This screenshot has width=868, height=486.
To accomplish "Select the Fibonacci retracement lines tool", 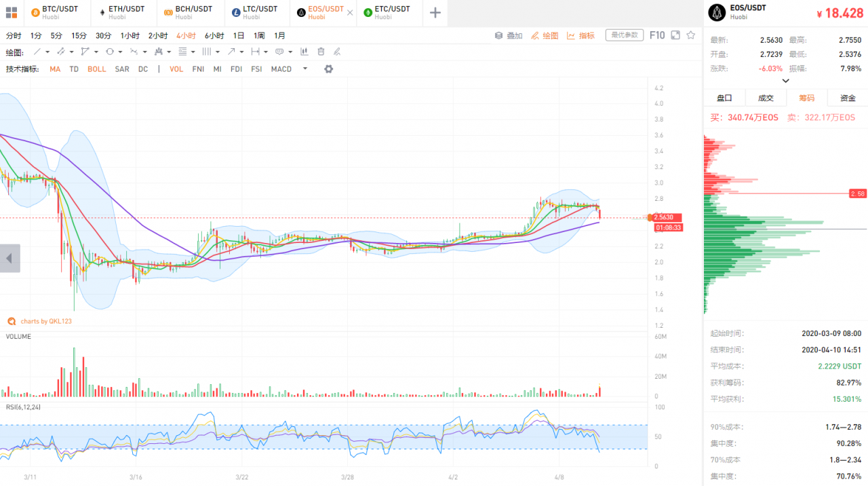I will click(182, 52).
